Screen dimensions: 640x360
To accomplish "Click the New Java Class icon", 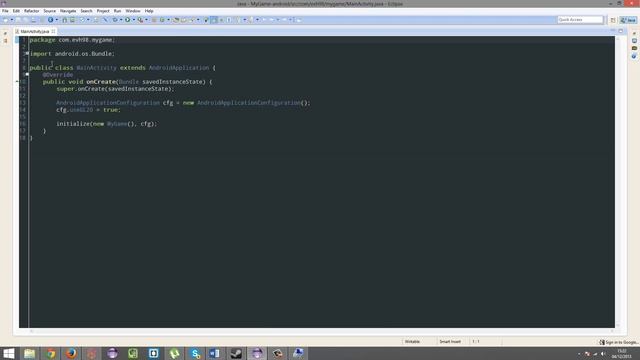I will [x=162, y=20].
